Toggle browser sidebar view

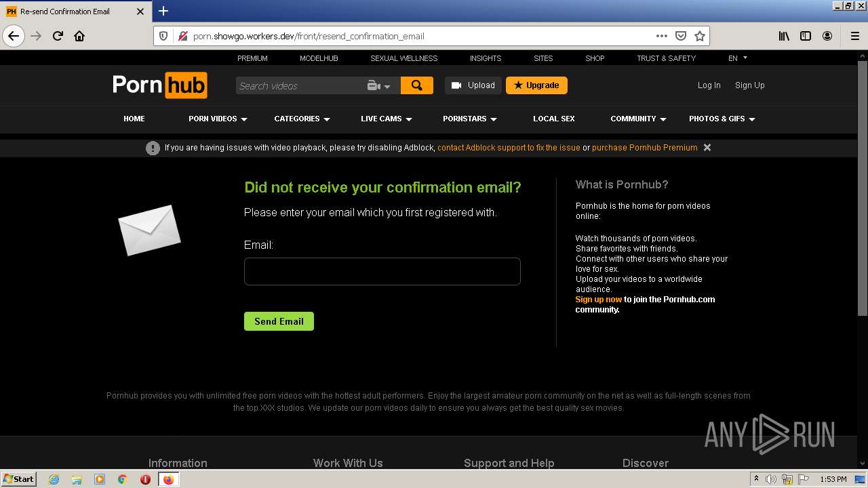806,36
